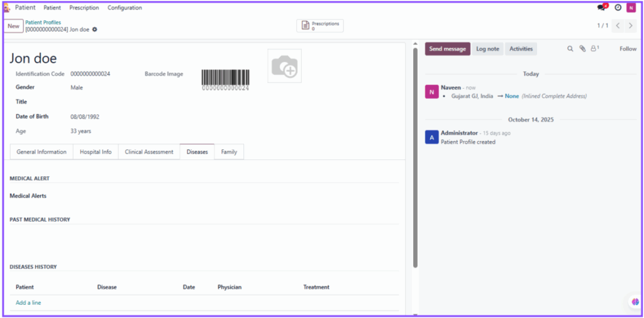
Task: Open the conversations chat bubble icon
Action: coord(601,8)
